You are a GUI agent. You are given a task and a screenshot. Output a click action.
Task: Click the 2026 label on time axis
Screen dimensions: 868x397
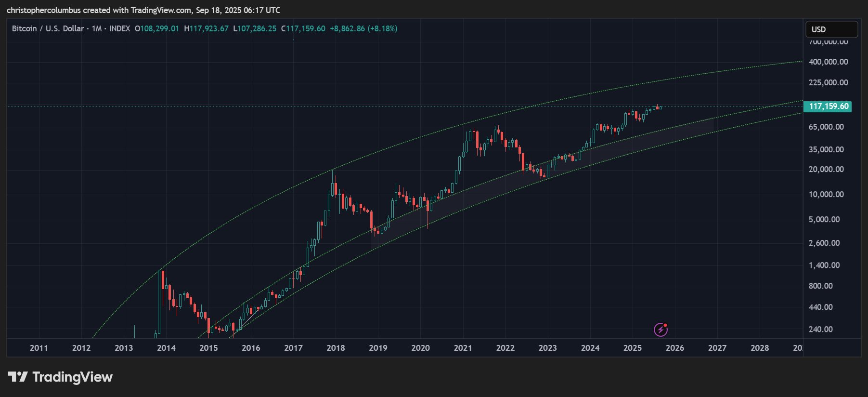[x=674, y=348]
